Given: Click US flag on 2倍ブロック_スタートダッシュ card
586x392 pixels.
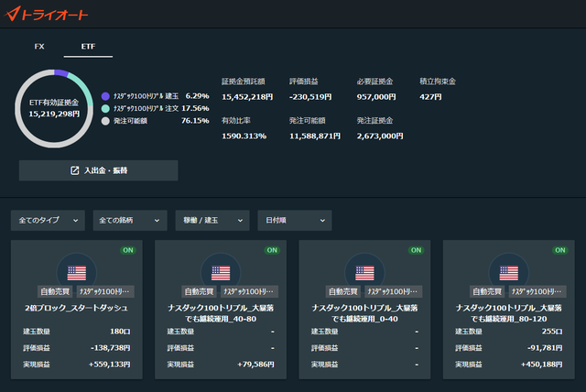Looking at the screenshot, I should [77, 273].
